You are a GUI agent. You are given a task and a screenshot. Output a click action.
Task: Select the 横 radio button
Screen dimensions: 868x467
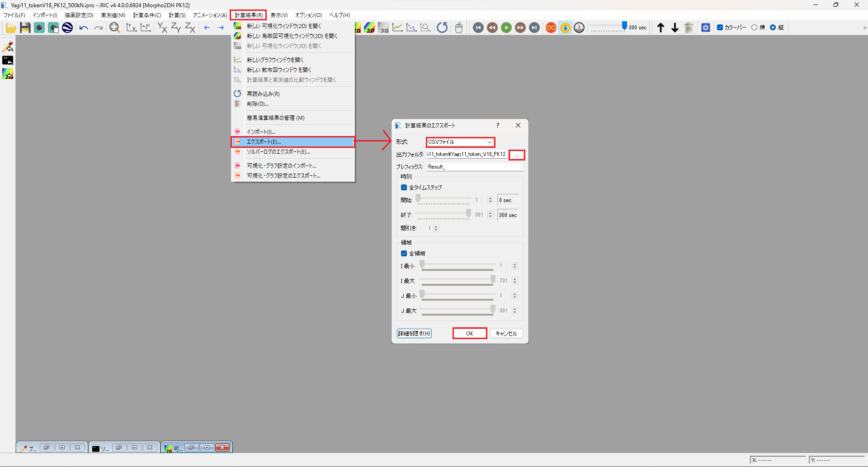(754, 28)
